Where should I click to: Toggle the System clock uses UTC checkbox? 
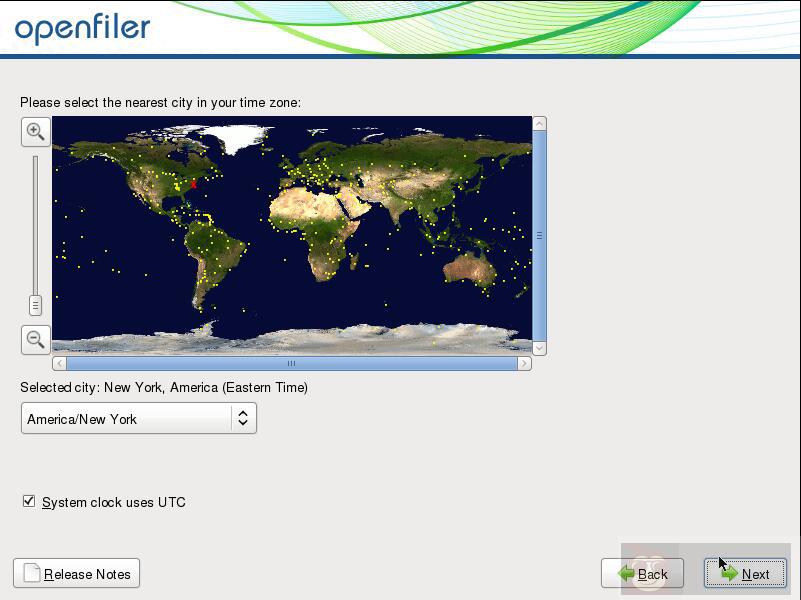click(x=27, y=503)
